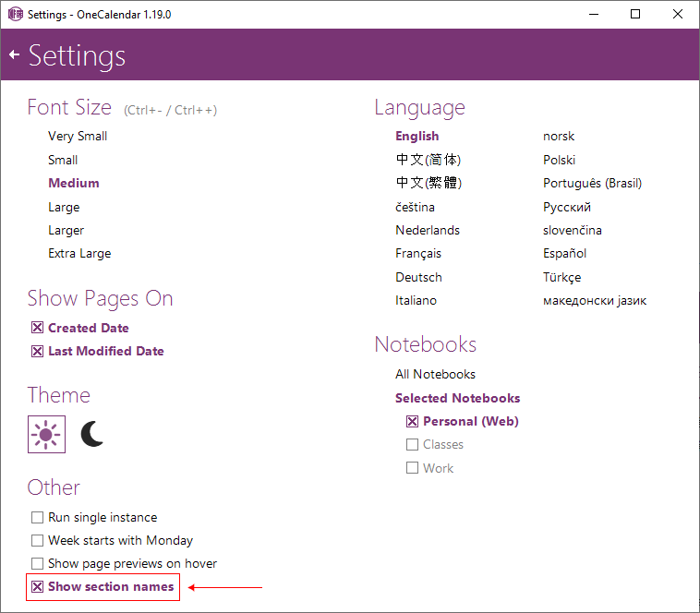Choose the All Notebooks option
Screen dimensions: 700x613
tap(435, 374)
